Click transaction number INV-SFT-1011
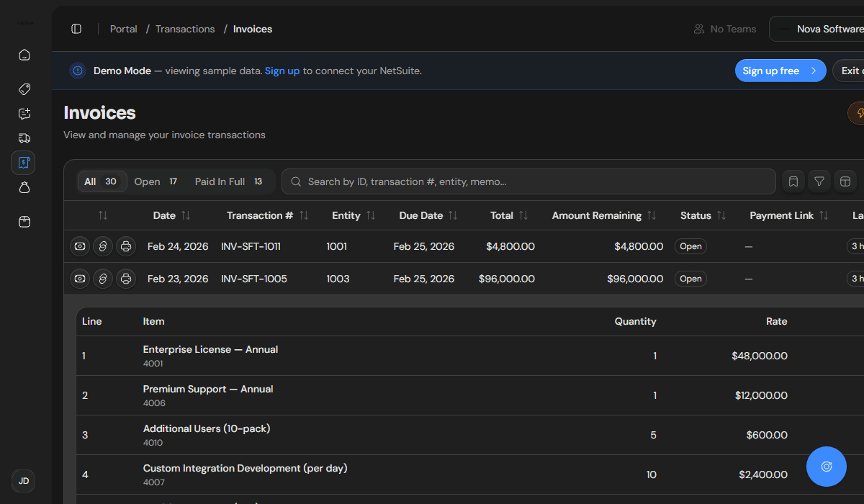Viewport: 864px width, 504px height. coord(251,246)
